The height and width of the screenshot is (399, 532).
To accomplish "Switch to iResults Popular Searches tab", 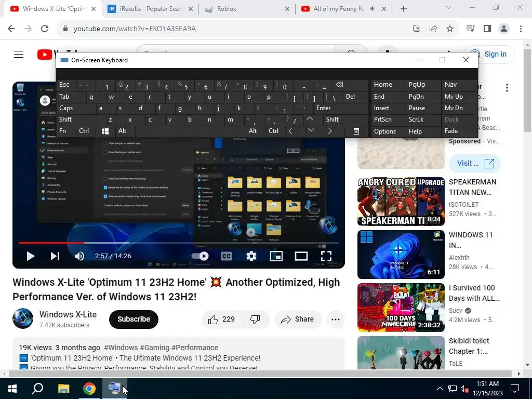I will [149, 9].
